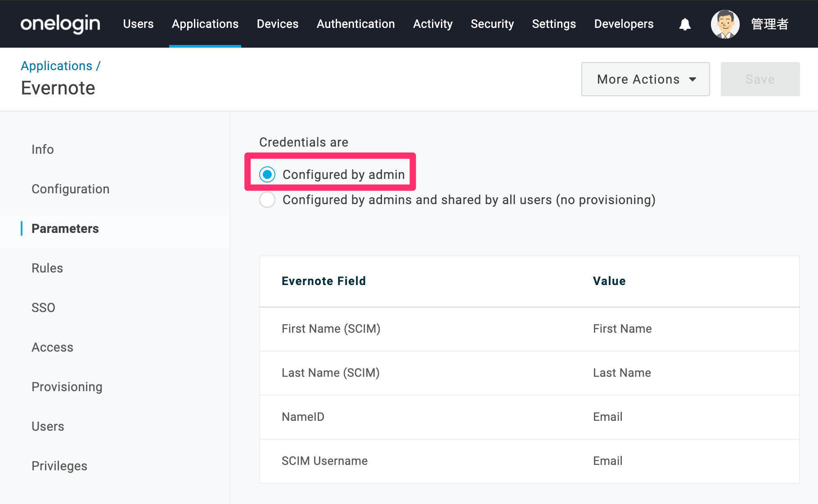
Task: Click the SCIM Username field row
Action: point(529,461)
